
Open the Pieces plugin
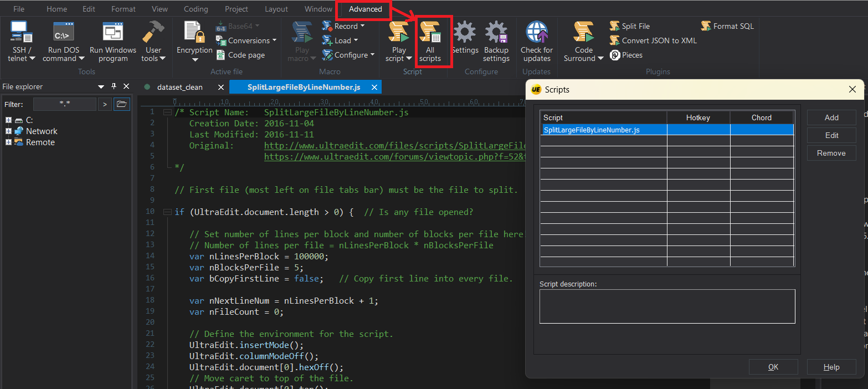click(626, 55)
